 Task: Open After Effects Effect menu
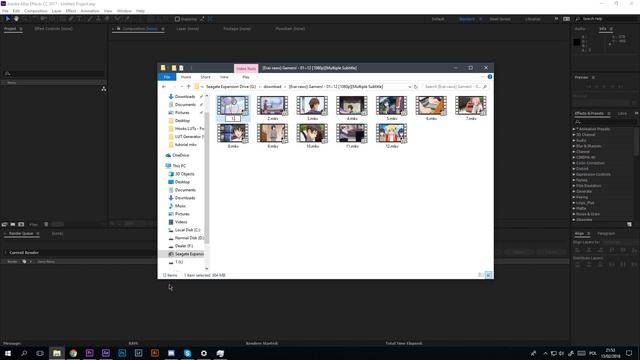tap(71, 11)
